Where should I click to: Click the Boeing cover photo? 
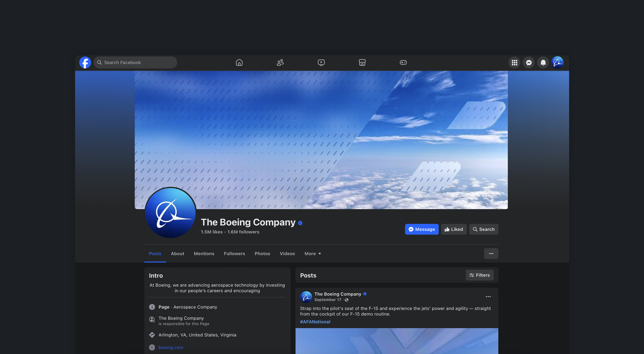point(321,140)
